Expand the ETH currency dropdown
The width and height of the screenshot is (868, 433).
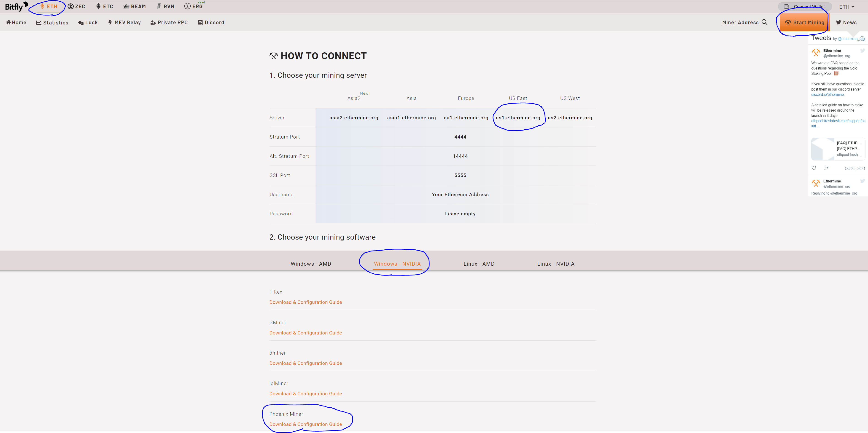(847, 7)
